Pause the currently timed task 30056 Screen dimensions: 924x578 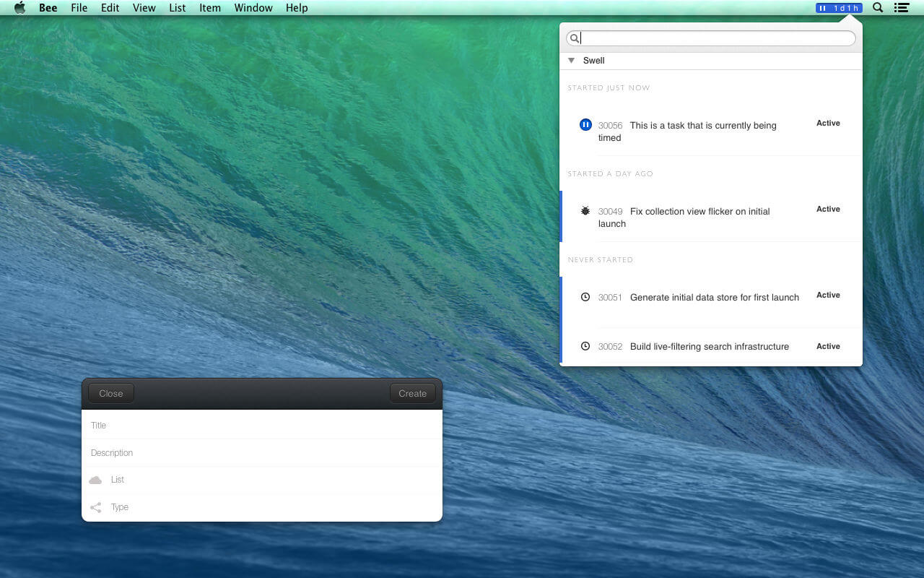(x=585, y=125)
